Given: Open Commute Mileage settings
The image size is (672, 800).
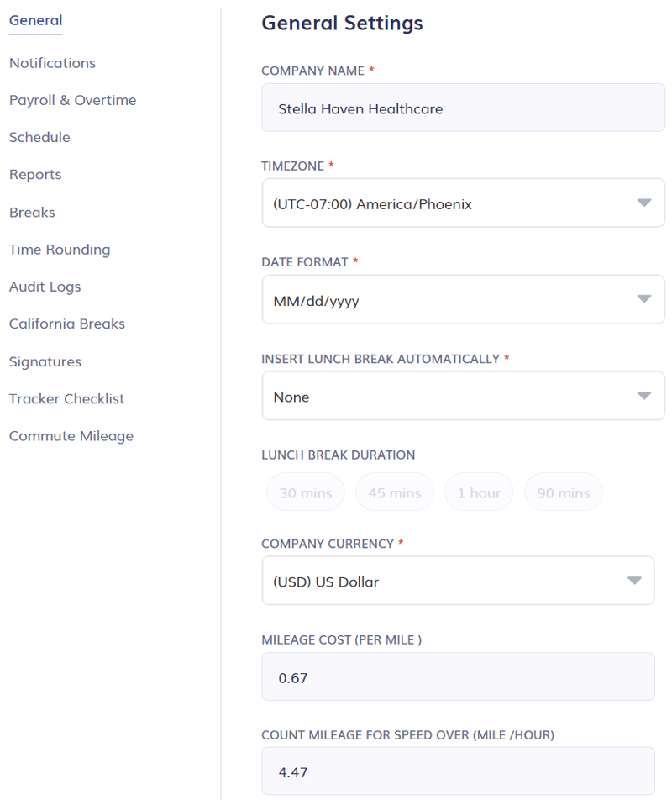Looking at the screenshot, I should click(71, 435).
